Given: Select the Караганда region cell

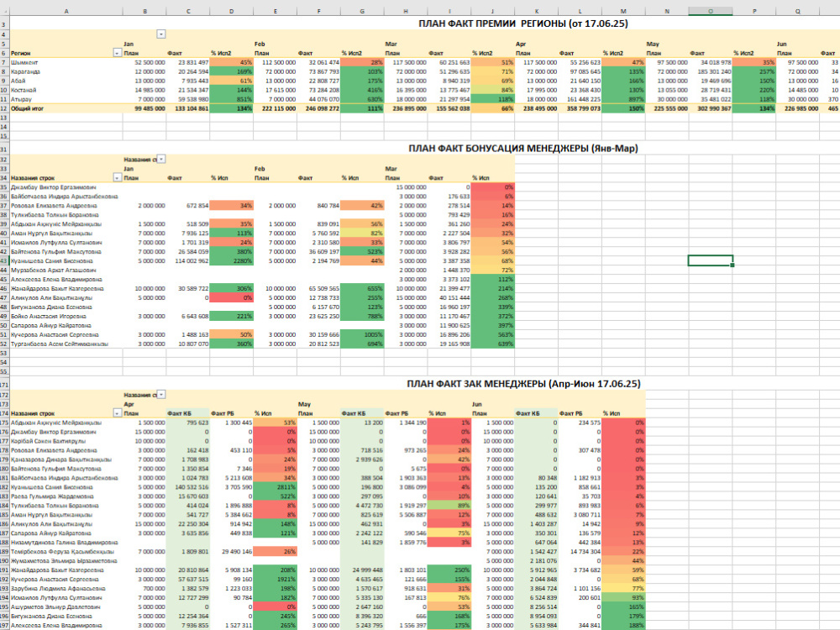Looking at the screenshot, I should pyautogui.click(x=66, y=71).
